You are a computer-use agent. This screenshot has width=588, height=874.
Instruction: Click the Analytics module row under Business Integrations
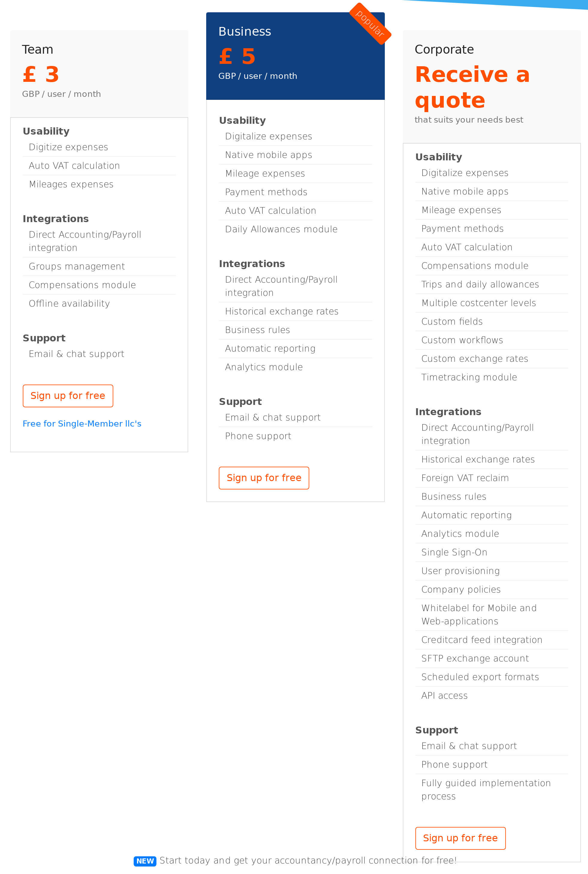264,367
